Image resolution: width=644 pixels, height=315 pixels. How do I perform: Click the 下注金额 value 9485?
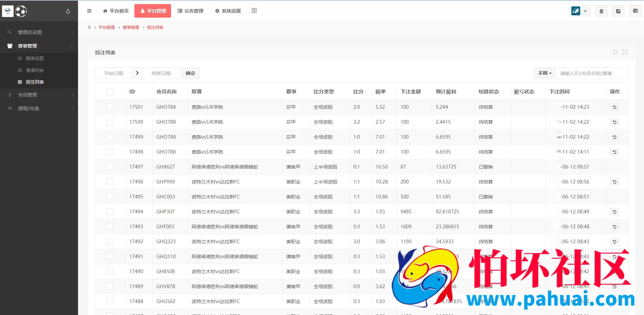click(406, 212)
